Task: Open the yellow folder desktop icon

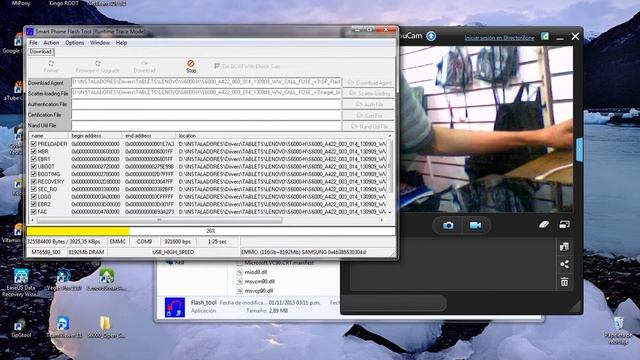Action: point(105,323)
